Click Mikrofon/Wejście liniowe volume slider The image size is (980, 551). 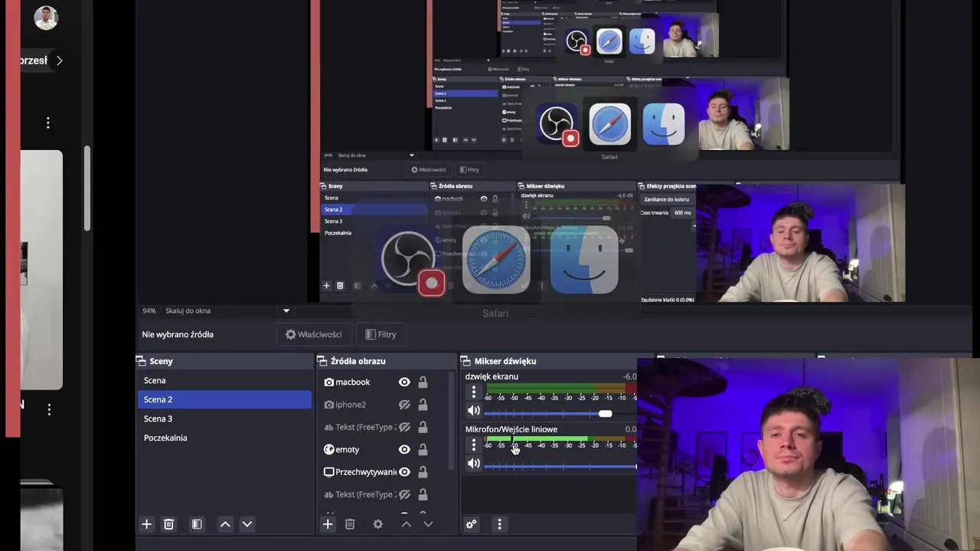pyautogui.click(x=560, y=466)
